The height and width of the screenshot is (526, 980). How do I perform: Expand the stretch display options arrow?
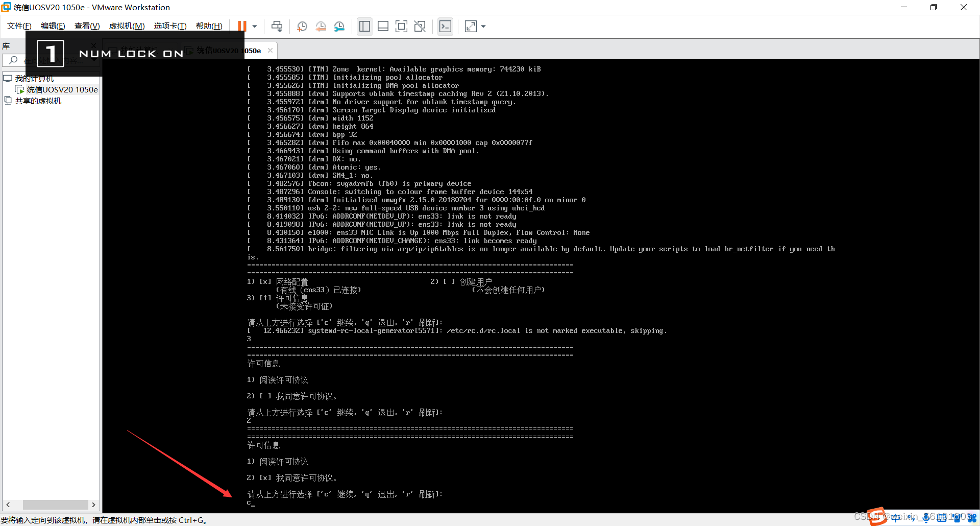483,26
